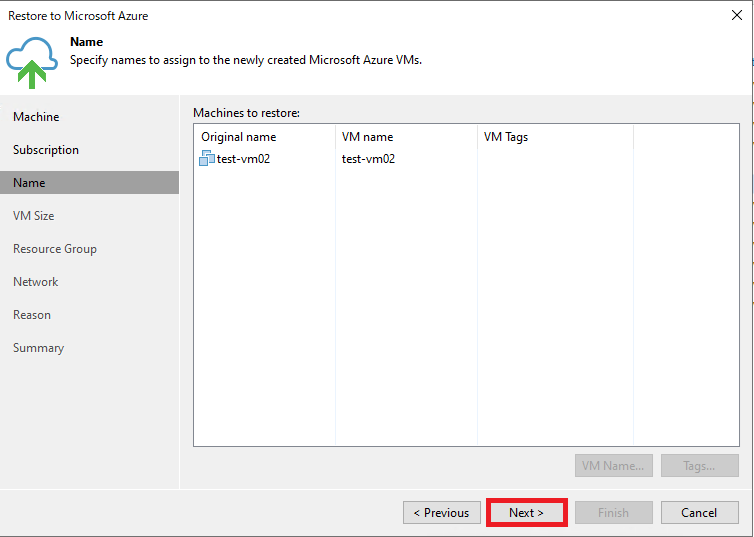This screenshot has height=537, width=754.
Task: Jump to the Network step
Action: pyautogui.click(x=36, y=282)
